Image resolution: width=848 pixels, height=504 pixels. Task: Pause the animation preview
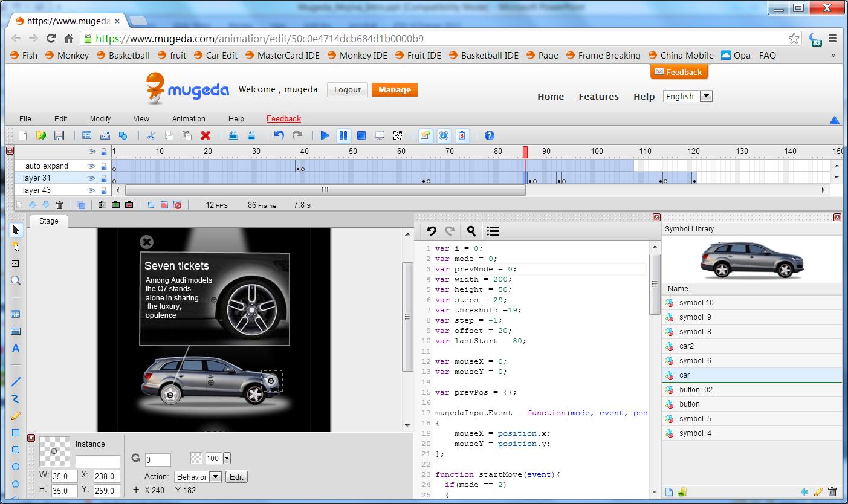343,135
